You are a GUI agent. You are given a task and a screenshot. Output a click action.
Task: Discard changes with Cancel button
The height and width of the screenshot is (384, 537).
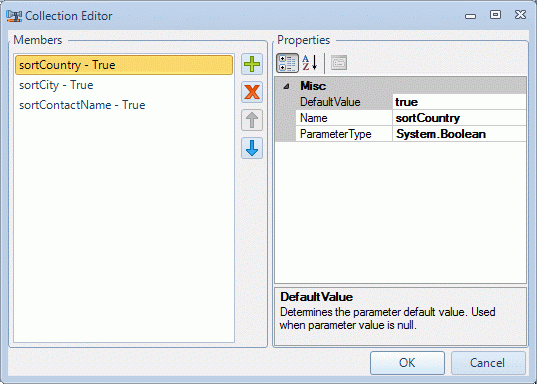488,363
